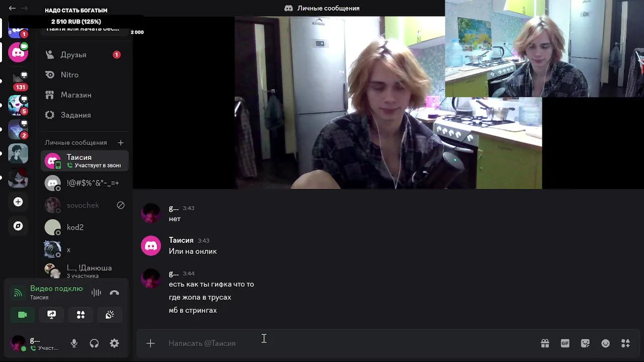
Task: Click the picture-in-picture self video tile
Action: point(544,48)
